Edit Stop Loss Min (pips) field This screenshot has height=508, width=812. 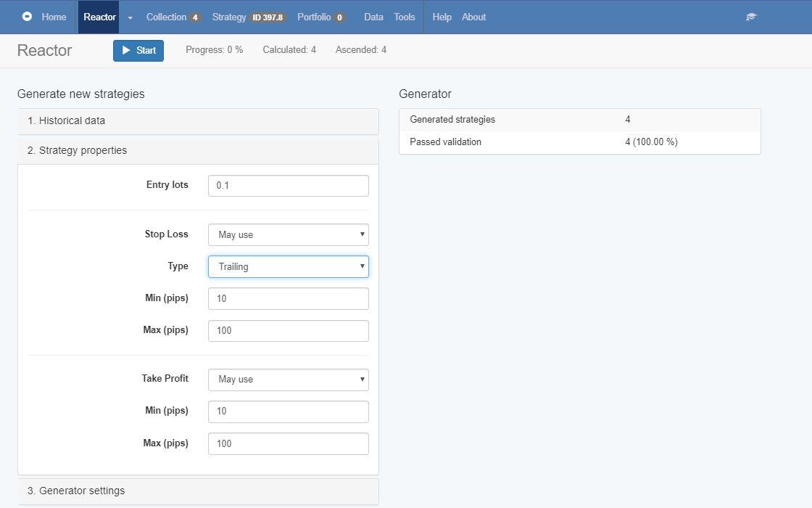click(289, 298)
